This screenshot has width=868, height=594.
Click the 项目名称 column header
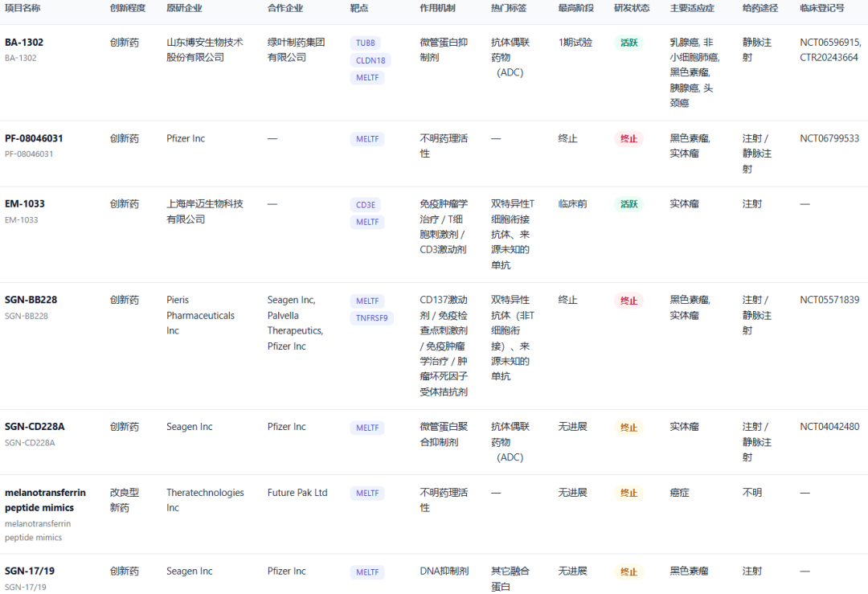point(23,8)
